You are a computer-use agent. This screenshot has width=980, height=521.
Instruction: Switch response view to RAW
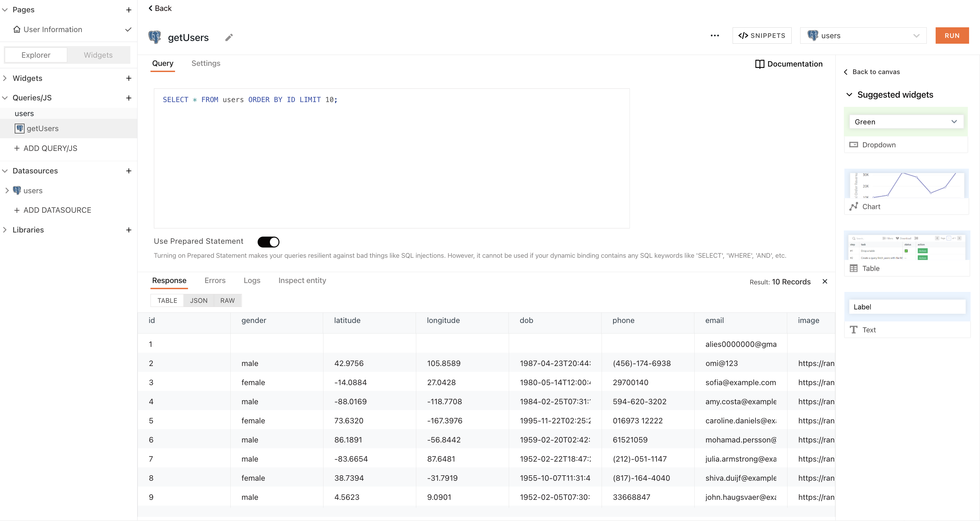point(227,301)
